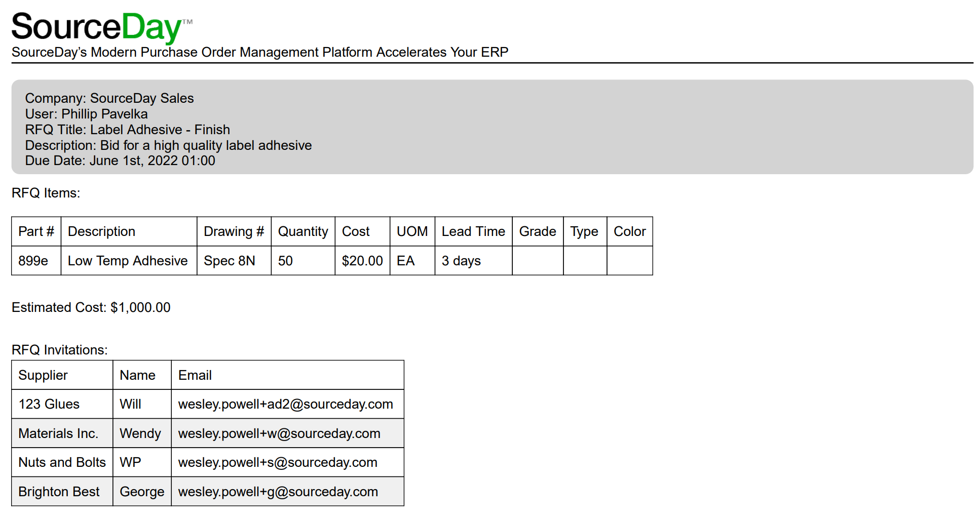Click the 'Part #' column header

coord(36,231)
